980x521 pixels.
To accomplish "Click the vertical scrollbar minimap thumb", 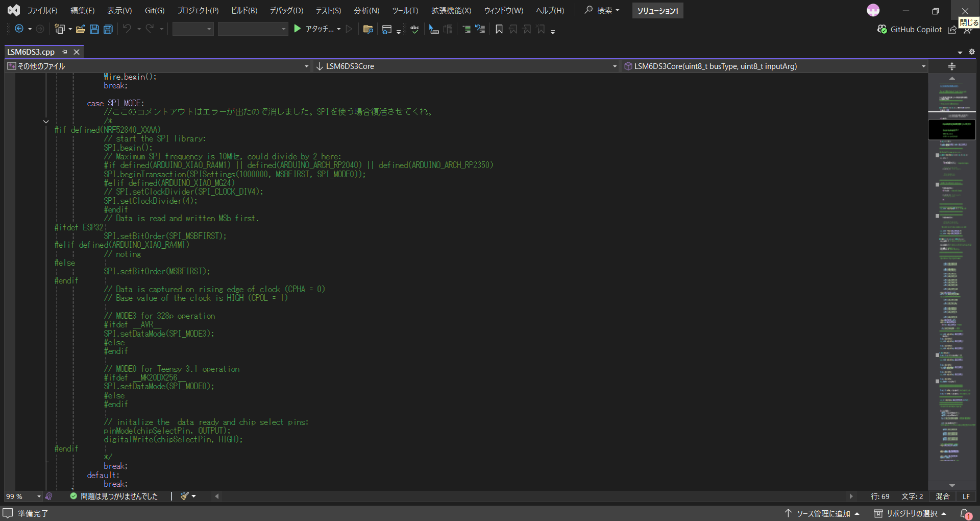I will click(952, 129).
